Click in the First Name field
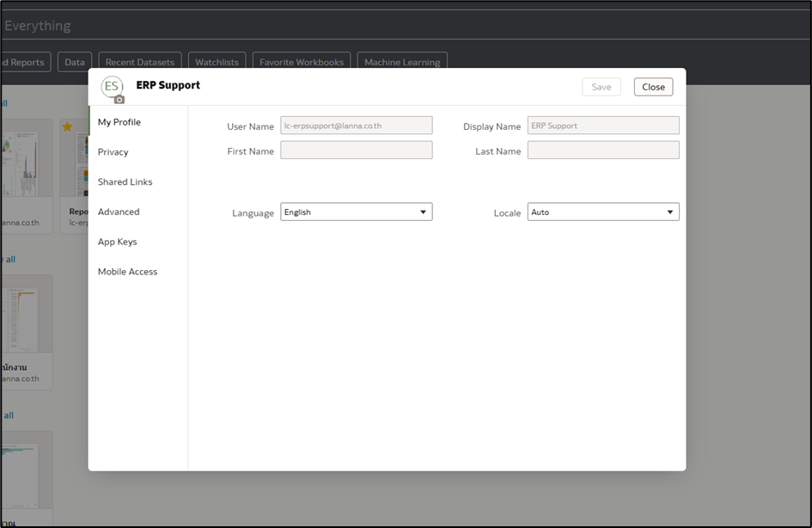Image resolution: width=812 pixels, height=528 pixels. (356, 150)
